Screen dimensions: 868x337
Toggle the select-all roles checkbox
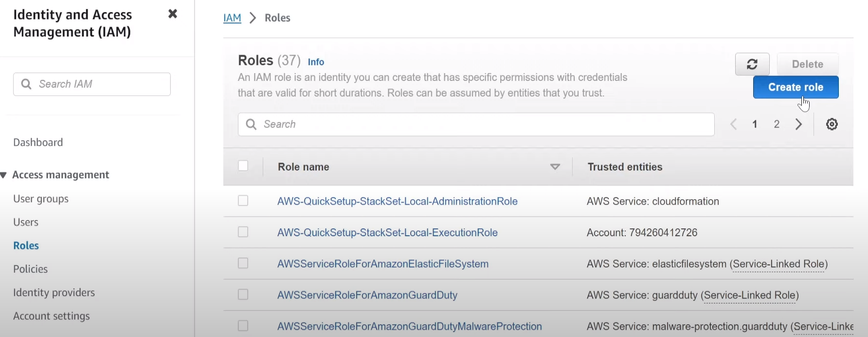(x=243, y=166)
